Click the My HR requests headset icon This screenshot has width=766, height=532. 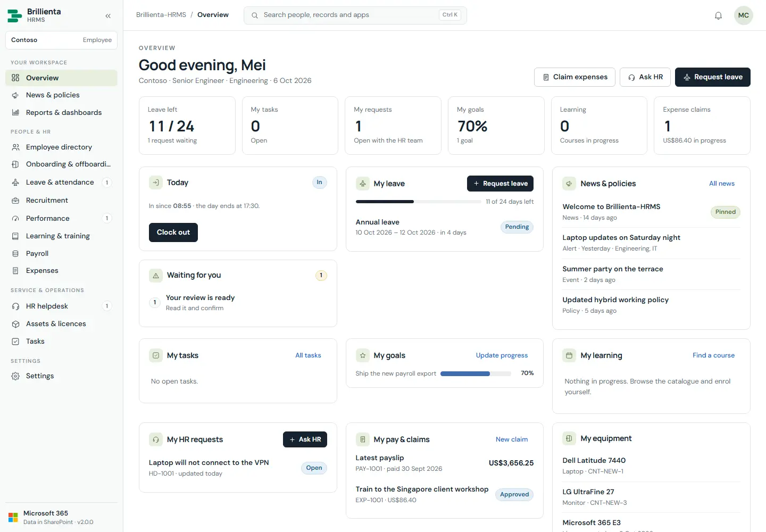156,439
